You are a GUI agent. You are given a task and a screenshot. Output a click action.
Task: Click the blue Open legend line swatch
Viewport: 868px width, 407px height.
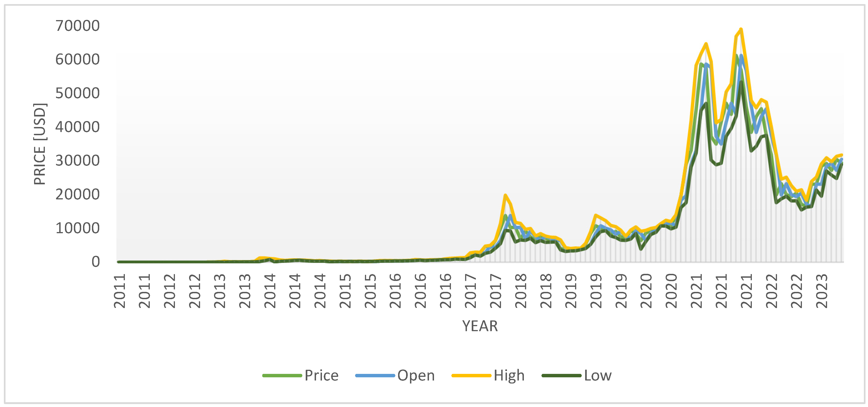click(375, 375)
